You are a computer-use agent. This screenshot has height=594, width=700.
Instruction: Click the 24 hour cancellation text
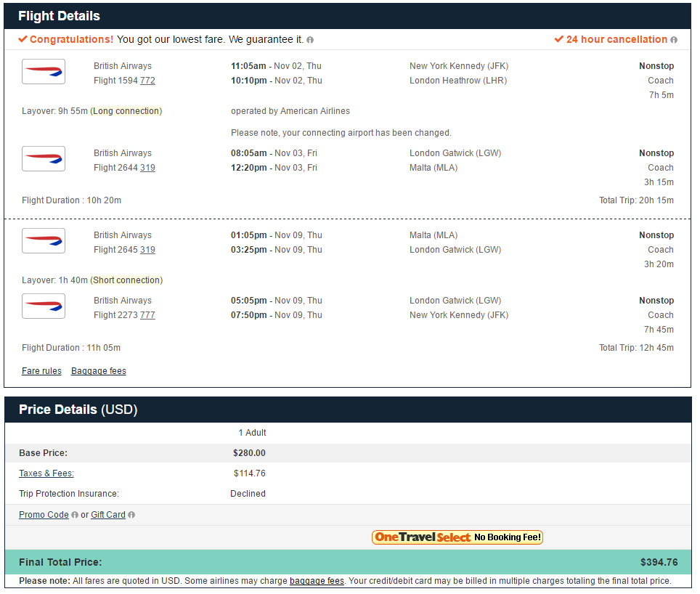click(x=616, y=39)
